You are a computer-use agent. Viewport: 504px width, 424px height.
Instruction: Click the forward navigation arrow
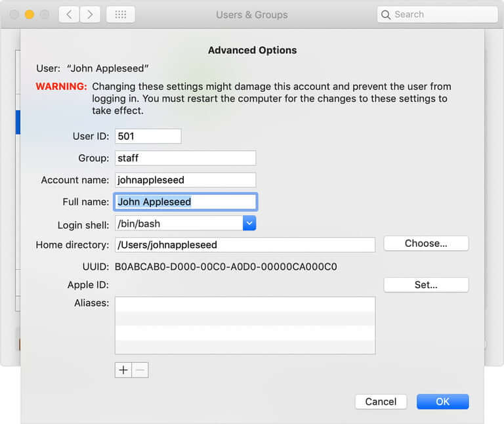tap(91, 14)
